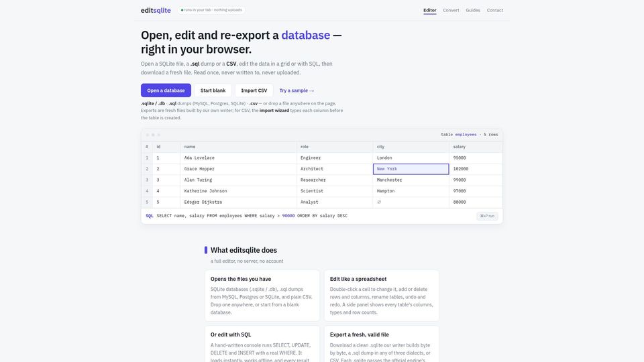Viewport: 644px width, 362px height.
Task: Click the 'Opens the files you have' card
Action: tap(262, 296)
